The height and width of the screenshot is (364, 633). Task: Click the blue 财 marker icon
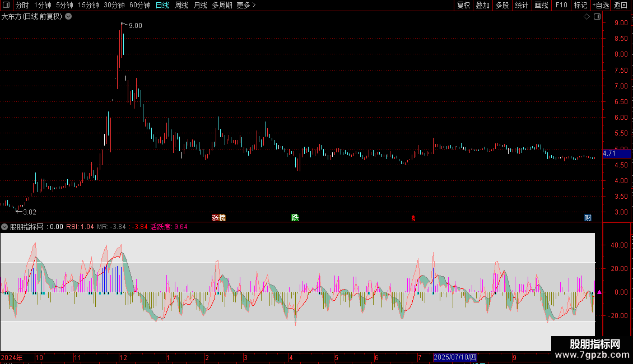coord(588,218)
